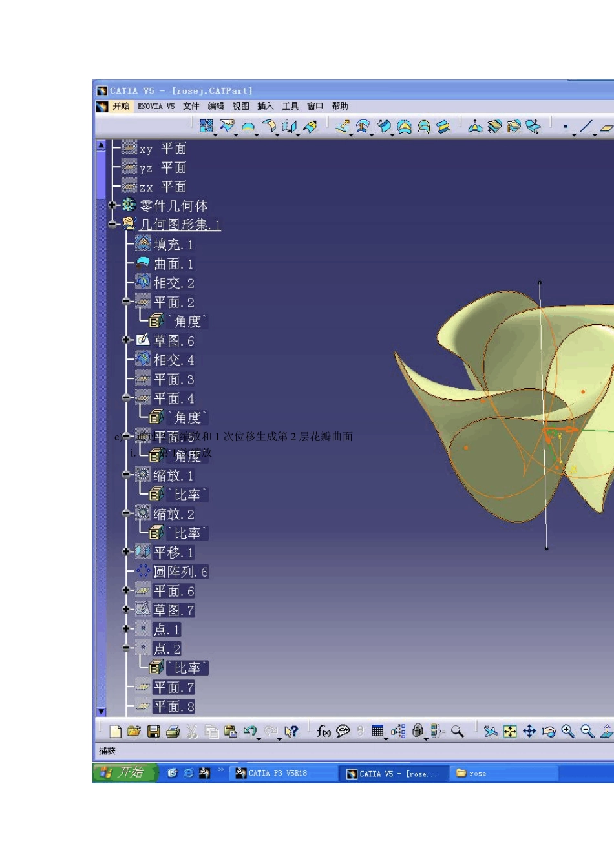Click the Save floppy disk icon
This screenshot has height=868, width=614.
click(153, 731)
